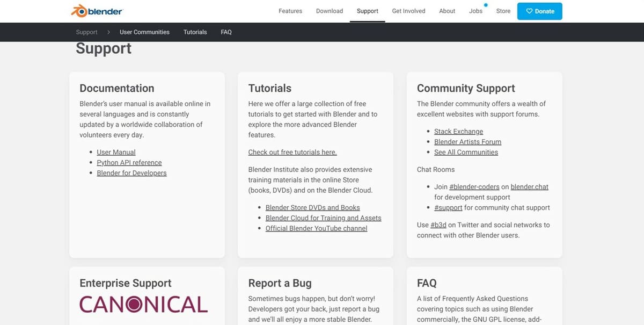This screenshot has height=325, width=644.
Task: Open the Canonical logo under Enterprise Support
Action: pos(144,304)
